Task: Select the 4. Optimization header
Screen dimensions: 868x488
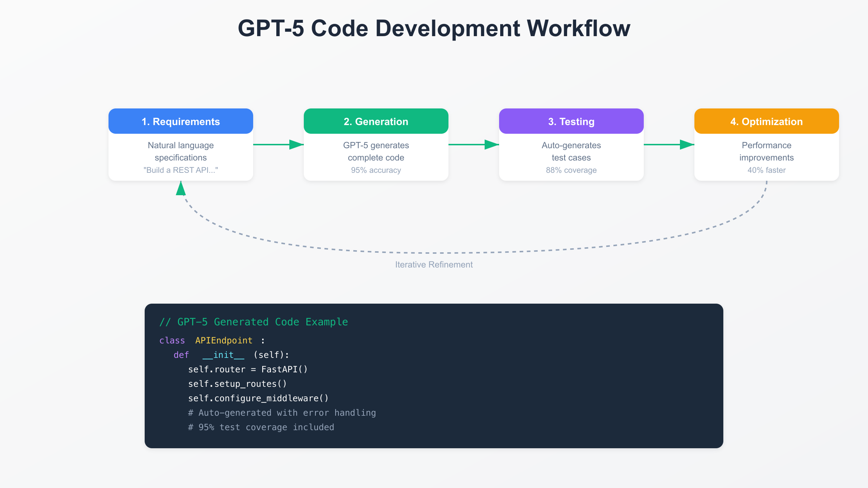Action: pos(767,121)
